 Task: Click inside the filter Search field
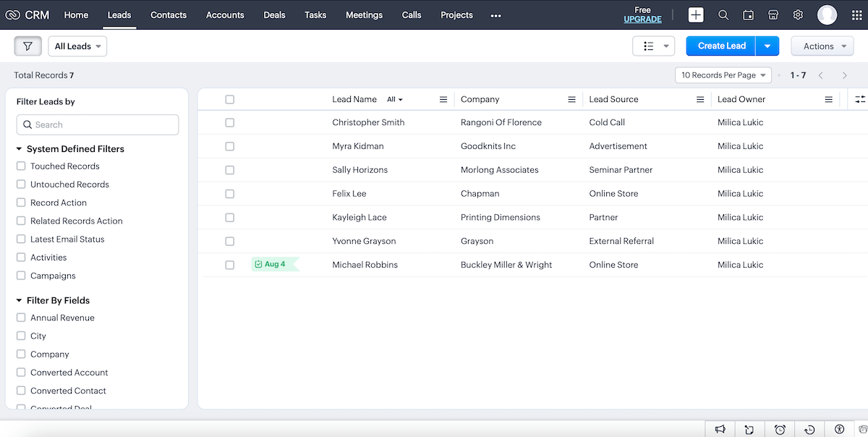pos(97,124)
